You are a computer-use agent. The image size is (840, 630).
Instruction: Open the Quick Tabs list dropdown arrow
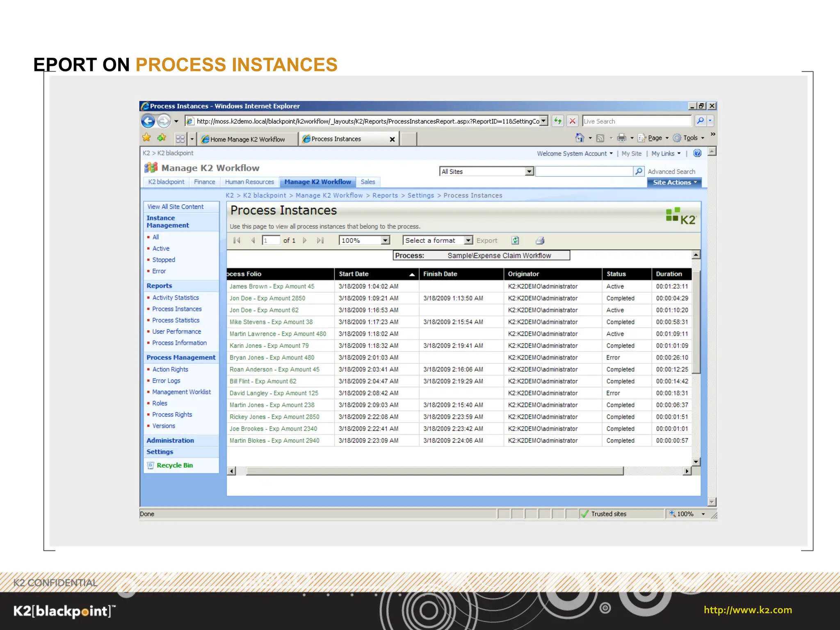pos(192,139)
